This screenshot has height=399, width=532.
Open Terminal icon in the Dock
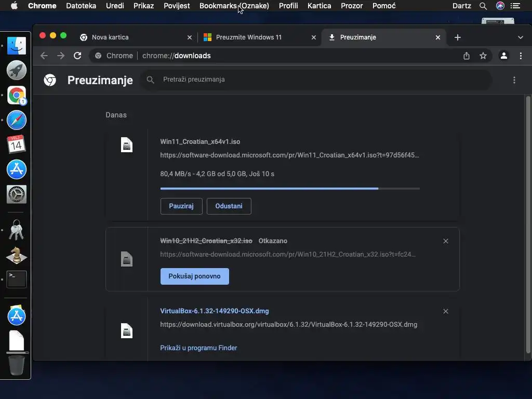pos(16,279)
